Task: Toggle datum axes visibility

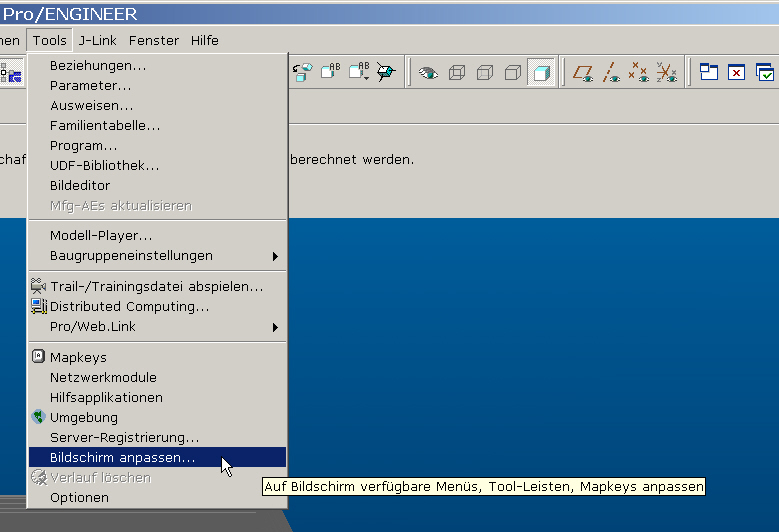Action: click(611, 73)
